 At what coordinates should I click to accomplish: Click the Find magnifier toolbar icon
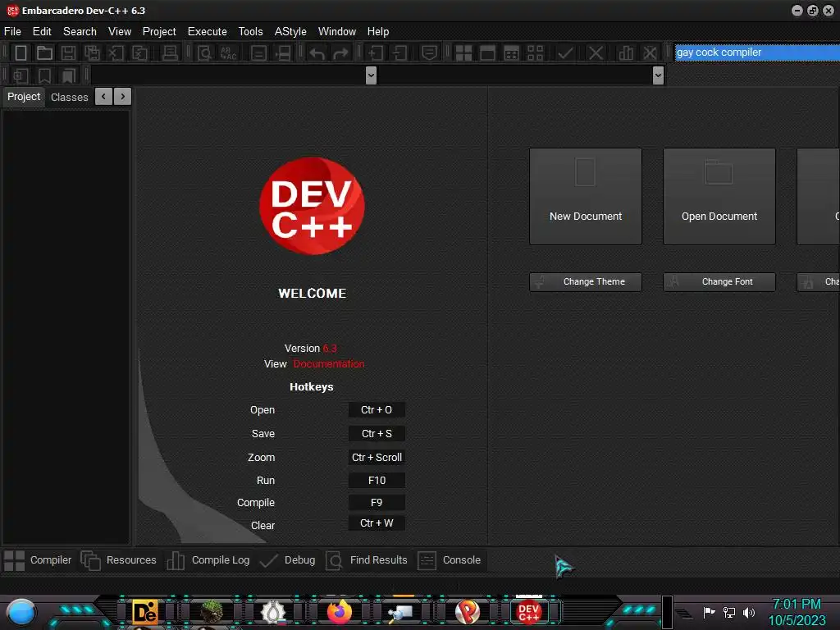click(x=204, y=52)
